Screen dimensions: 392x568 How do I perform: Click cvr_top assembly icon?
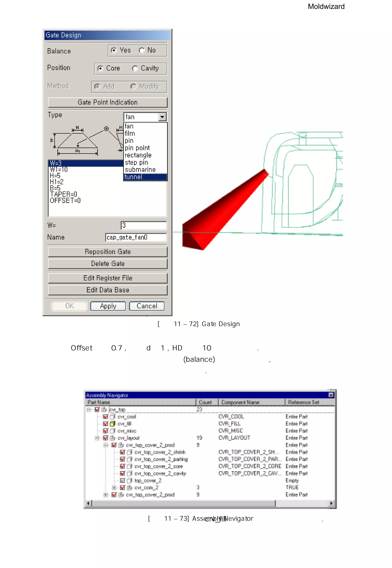[x=104, y=409]
